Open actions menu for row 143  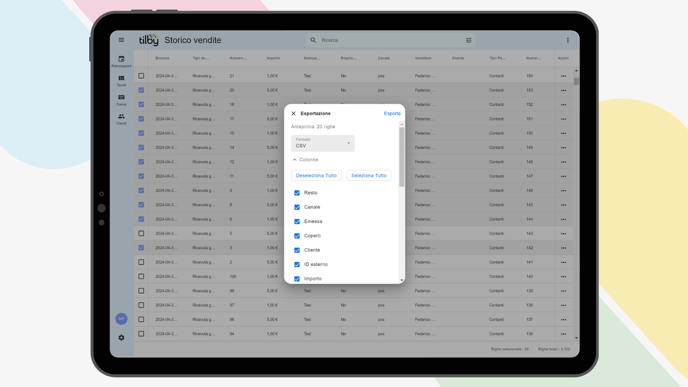pyautogui.click(x=563, y=233)
